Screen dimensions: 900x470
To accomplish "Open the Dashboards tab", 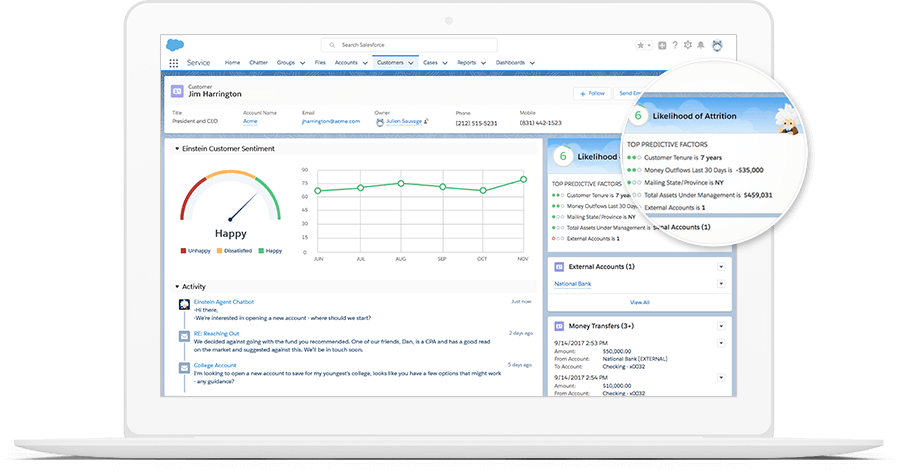I will pyautogui.click(x=510, y=63).
